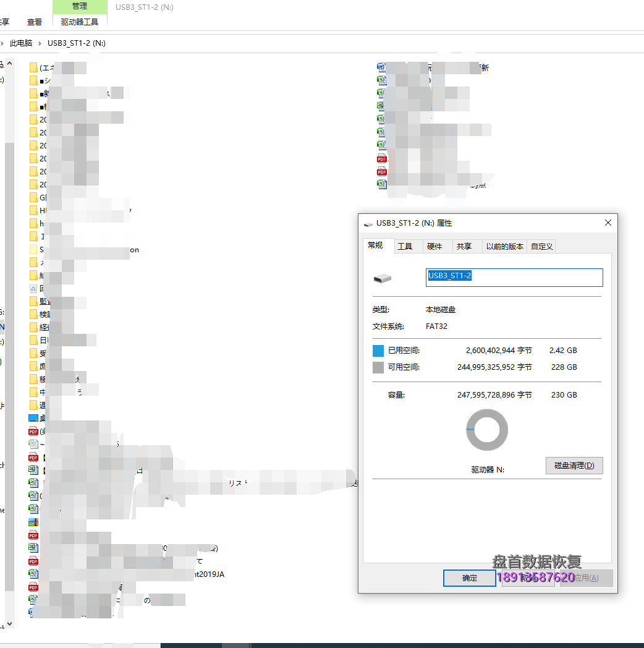The width and height of the screenshot is (644, 648).
Task: Select the folder icon starting with 経
Action: [x=33, y=327]
